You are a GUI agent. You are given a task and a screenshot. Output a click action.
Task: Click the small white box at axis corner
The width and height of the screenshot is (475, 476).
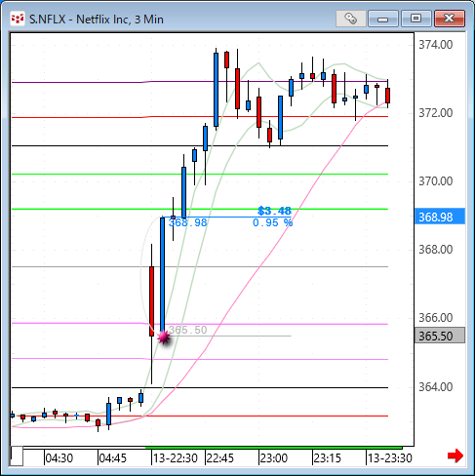17,456
